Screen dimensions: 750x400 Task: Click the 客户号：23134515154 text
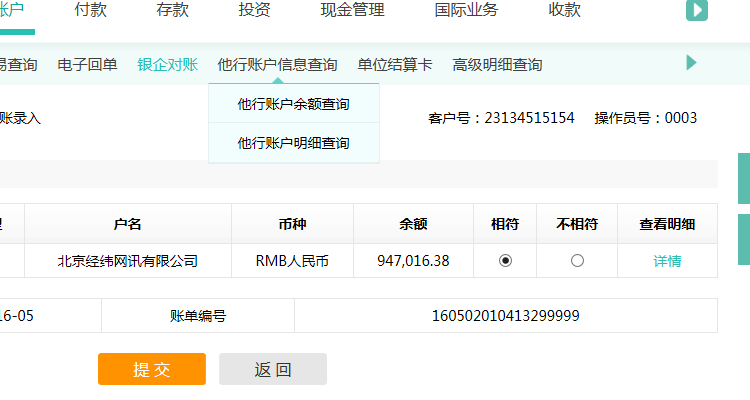(x=501, y=118)
